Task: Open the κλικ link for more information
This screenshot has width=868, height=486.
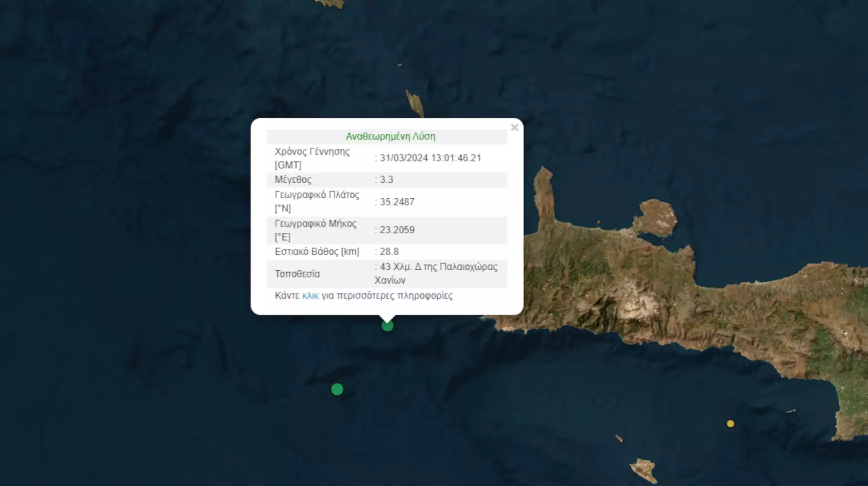Action: coord(311,295)
